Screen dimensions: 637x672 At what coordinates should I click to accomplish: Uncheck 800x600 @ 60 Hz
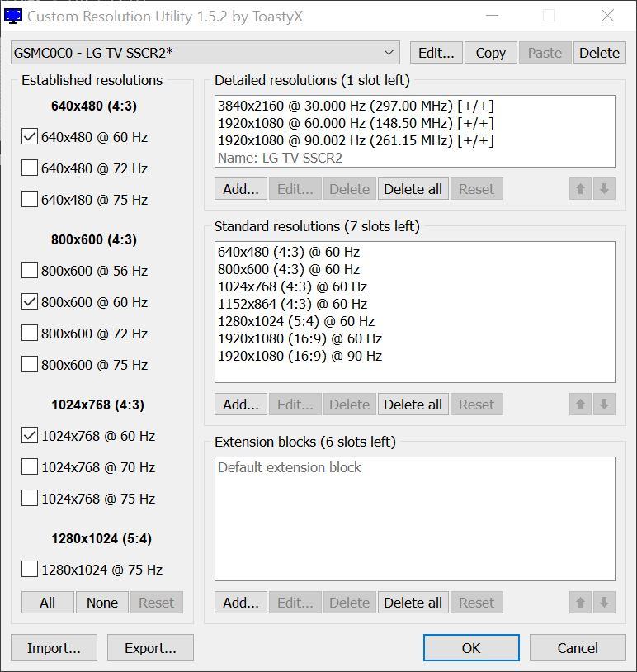point(30,301)
